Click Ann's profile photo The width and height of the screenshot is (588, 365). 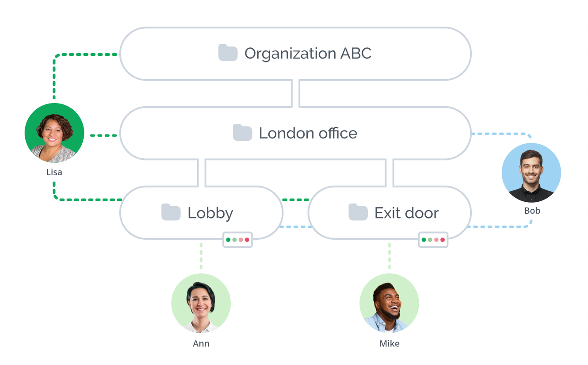pyautogui.click(x=201, y=303)
